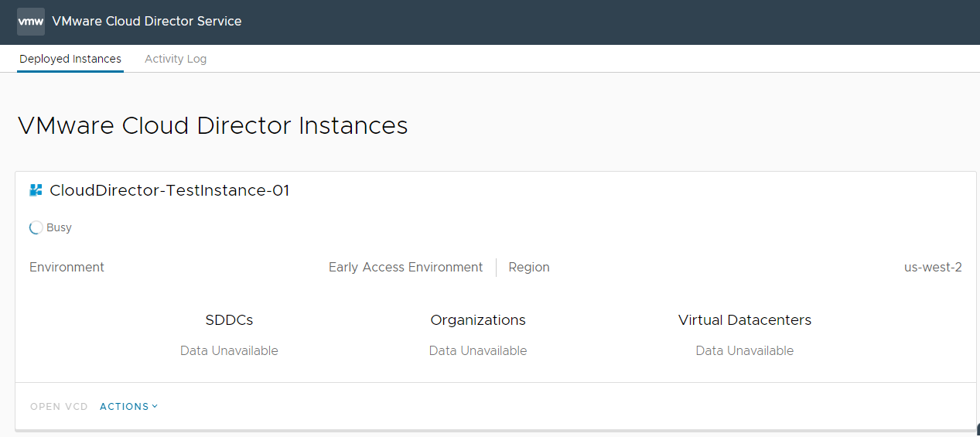Click the SDDCs heading
Viewport: 980px width, 437px height.
pos(229,319)
